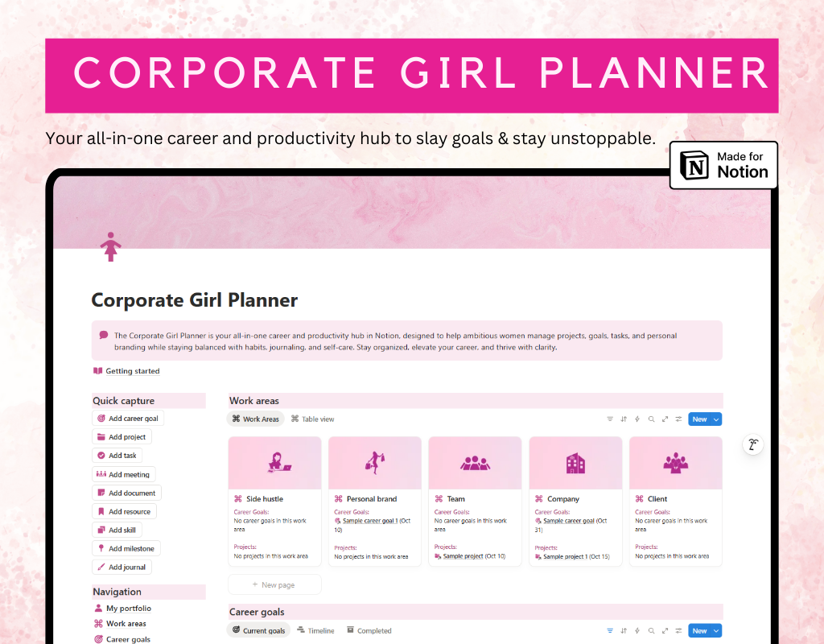Open automations lightning icon in Work areas
Screen dimensions: 824x644
pyautogui.click(x=637, y=419)
